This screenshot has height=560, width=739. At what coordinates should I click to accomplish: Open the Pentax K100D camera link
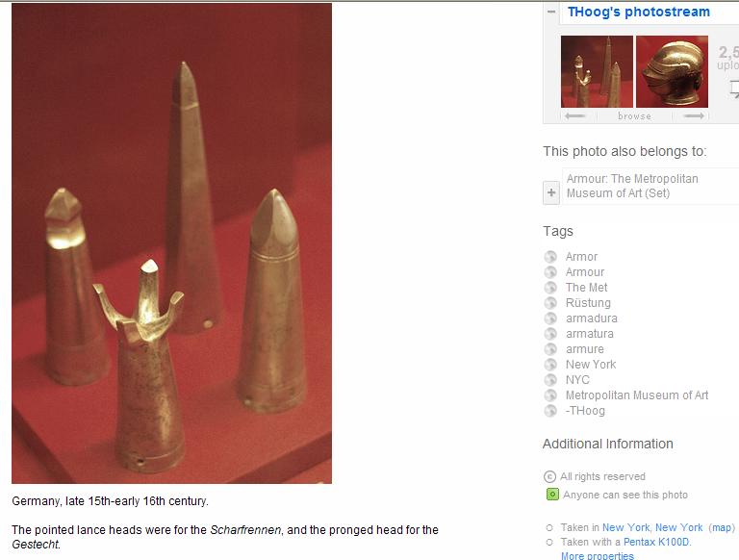[x=656, y=542]
